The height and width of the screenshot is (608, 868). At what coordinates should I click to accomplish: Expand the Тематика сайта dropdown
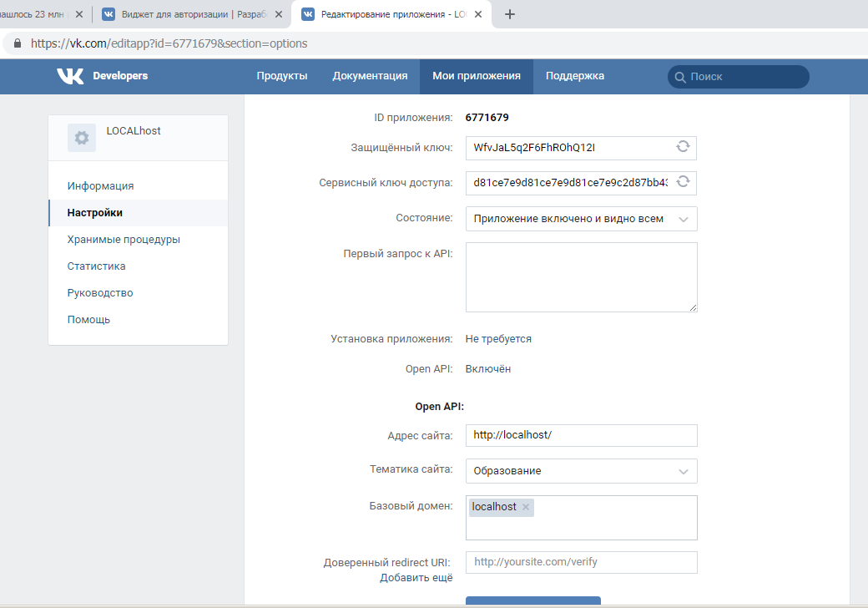581,471
